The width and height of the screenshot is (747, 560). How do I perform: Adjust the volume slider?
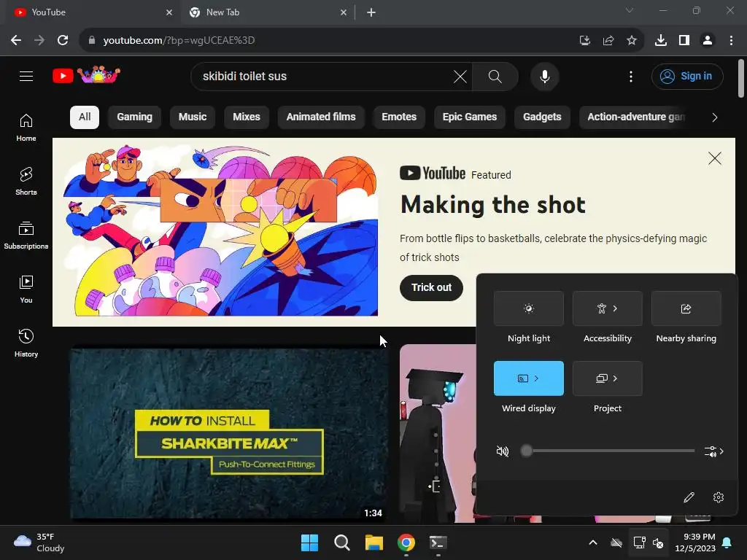pyautogui.click(x=608, y=451)
